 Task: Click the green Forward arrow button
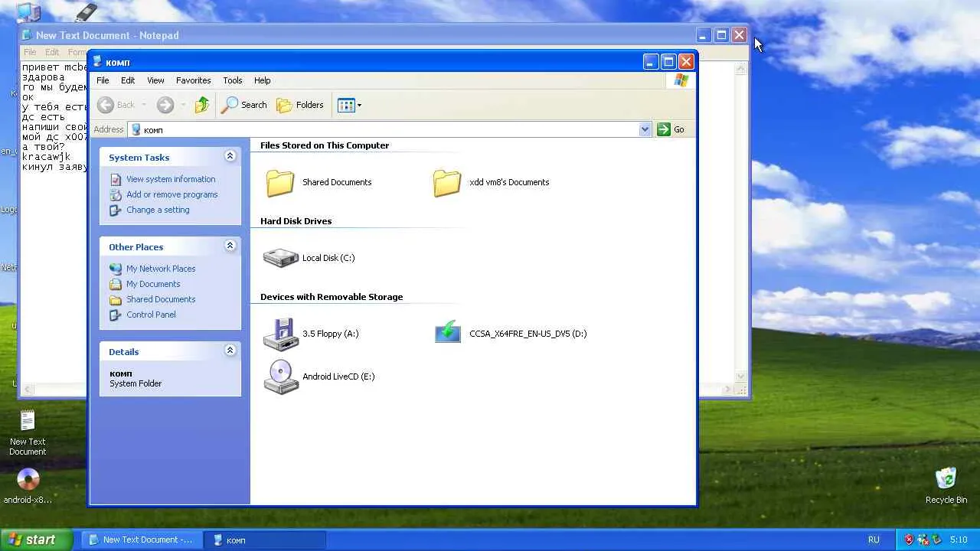pos(165,105)
